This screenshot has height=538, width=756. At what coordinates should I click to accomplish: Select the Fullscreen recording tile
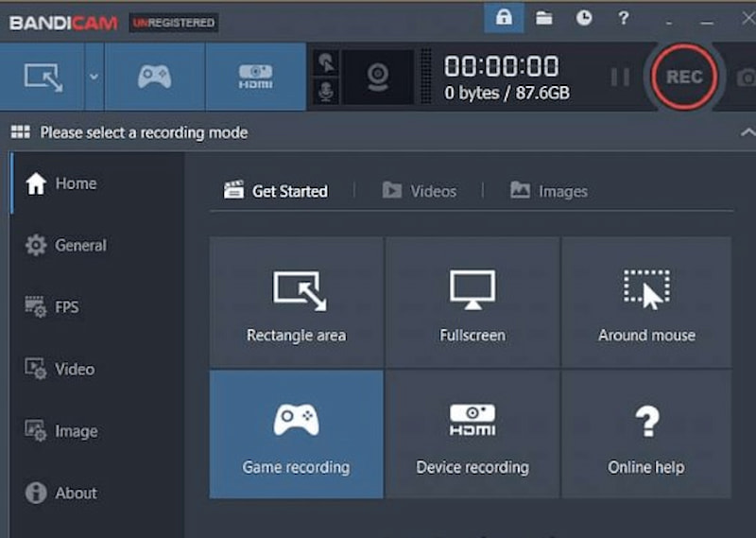[x=472, y=302]
